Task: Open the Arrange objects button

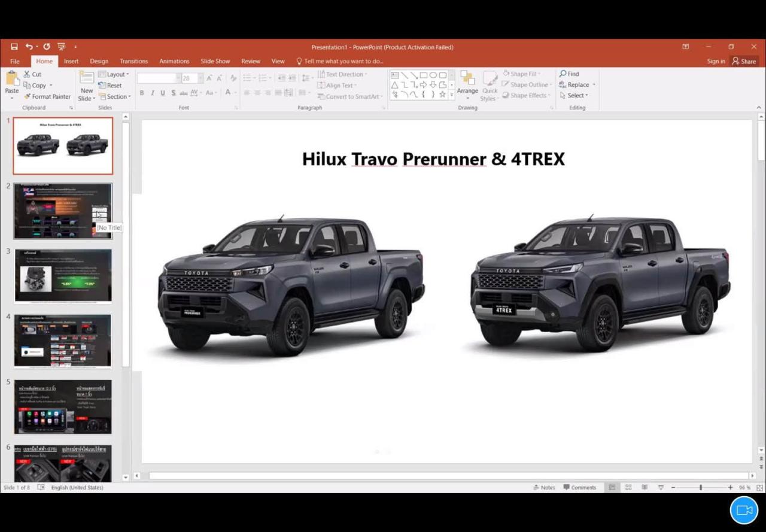Action: [x=467, y=86]
